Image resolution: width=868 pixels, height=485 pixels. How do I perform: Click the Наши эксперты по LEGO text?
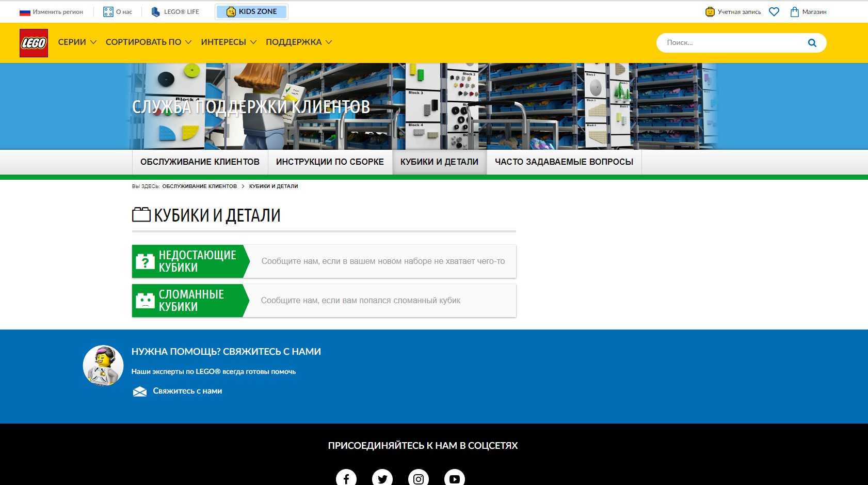coord(214,372)
